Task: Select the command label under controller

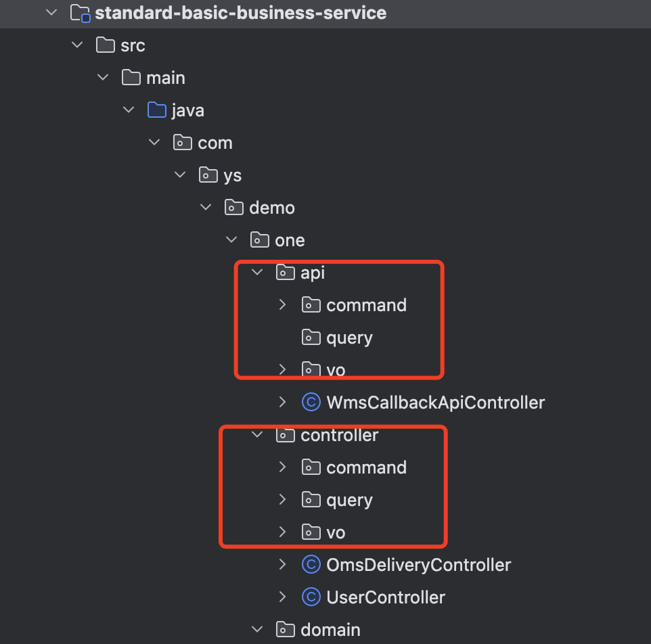Action: tap(367, 467)
